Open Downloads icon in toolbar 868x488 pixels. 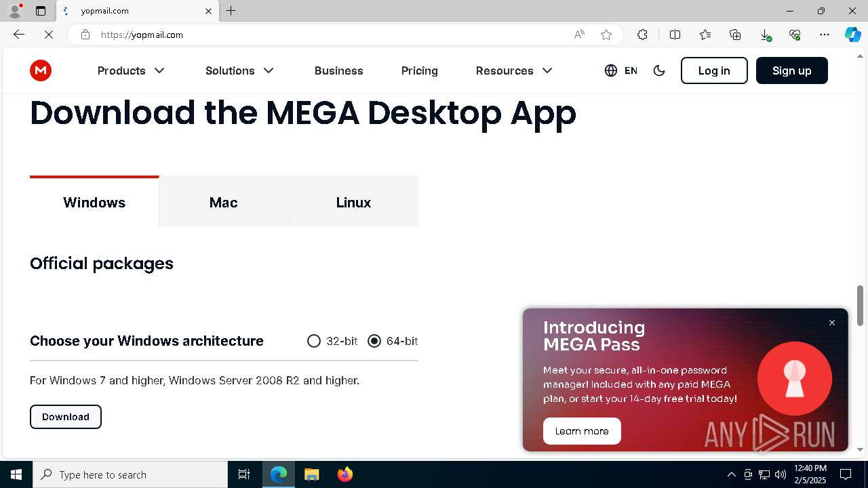point(765,35)
